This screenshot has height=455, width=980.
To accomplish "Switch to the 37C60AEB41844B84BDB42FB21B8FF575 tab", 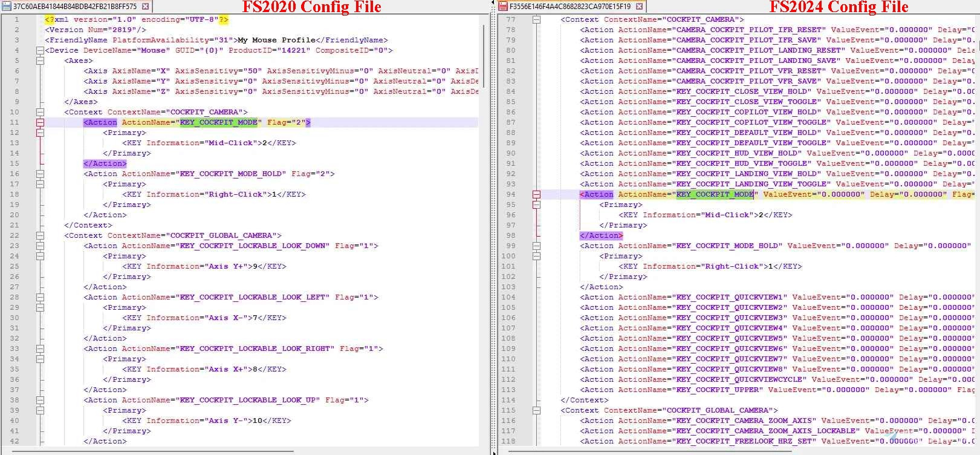I will pyautogui.click(x=75, y=7).
